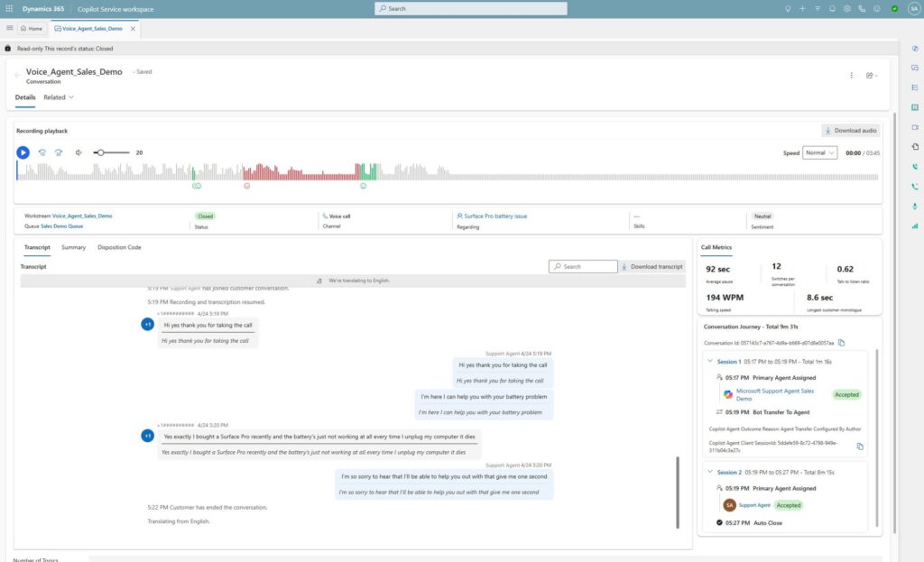Open the microphone icon in right rail

pos(915,207)
